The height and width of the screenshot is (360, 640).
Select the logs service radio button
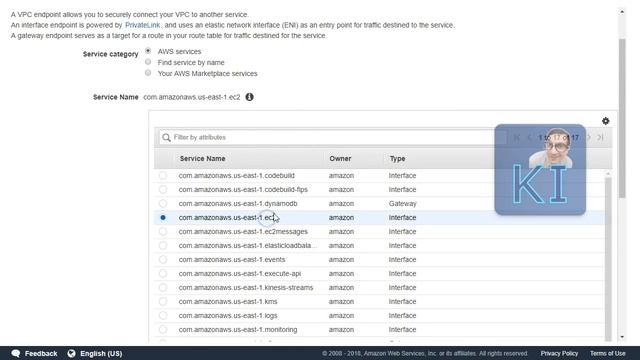tap(163, 316)
